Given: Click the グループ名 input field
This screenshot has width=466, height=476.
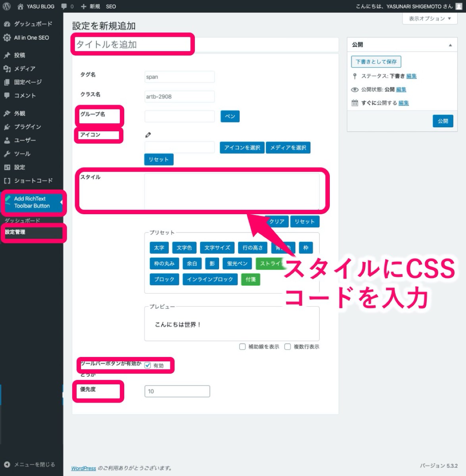Looking at the screenshot, I should [179, 116].
